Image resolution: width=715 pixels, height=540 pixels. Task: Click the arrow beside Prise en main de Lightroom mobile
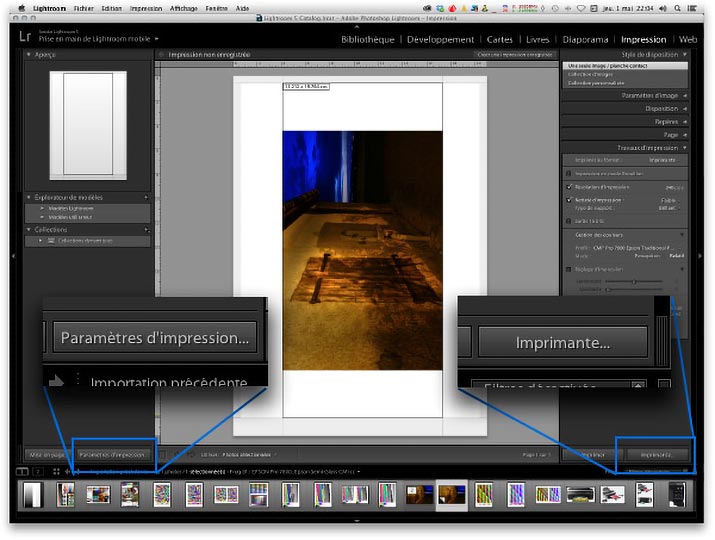[x=157, y=39]
